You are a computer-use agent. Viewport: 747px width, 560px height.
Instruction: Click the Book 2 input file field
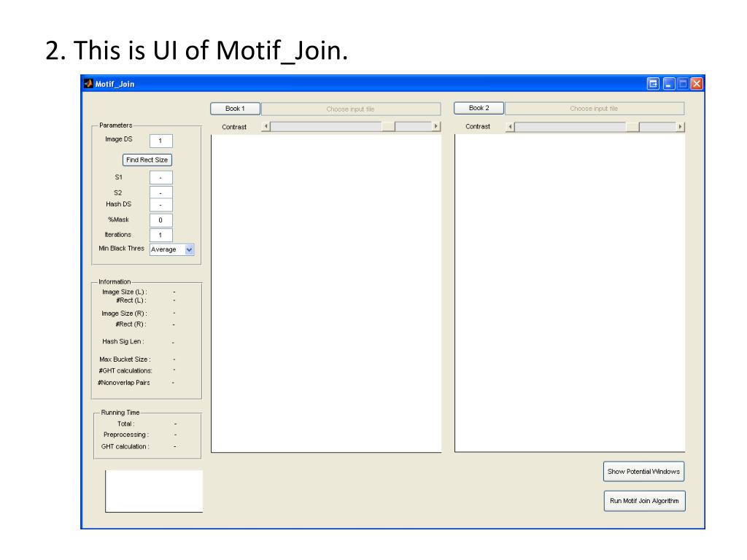click(x=594, y=109)
